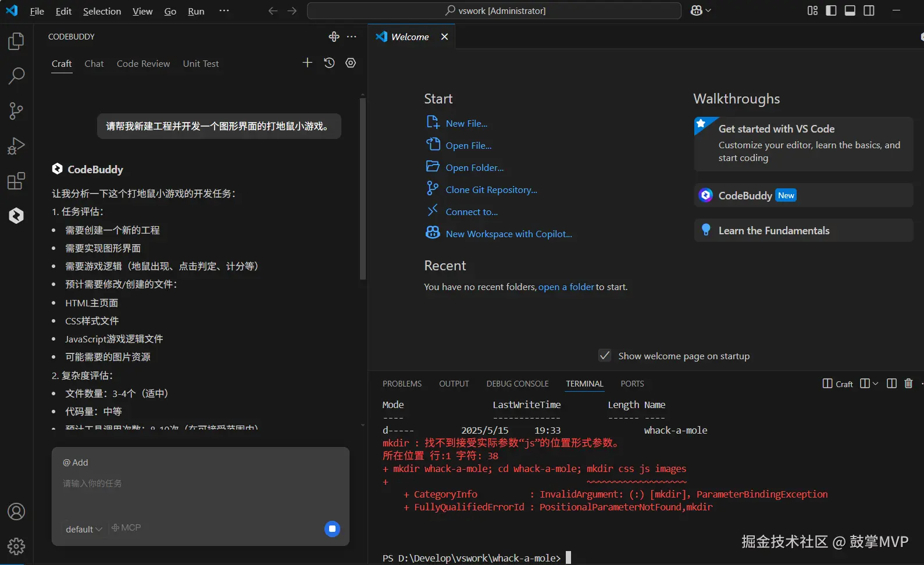924x565 pixels.
Task: Start a new CodeBuddy conversation with plus icon
Action: tap(308, 63)
